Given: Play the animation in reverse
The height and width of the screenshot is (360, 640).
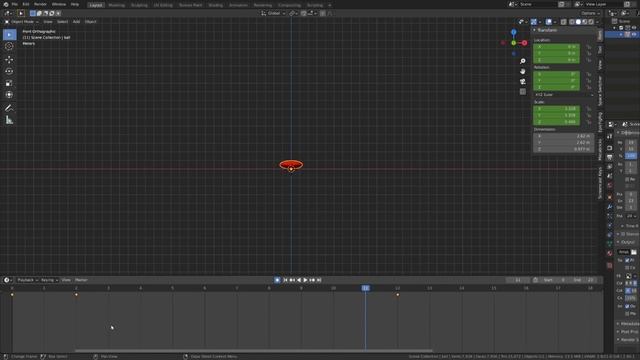Looking at the screenshot, I should point(299,280).
